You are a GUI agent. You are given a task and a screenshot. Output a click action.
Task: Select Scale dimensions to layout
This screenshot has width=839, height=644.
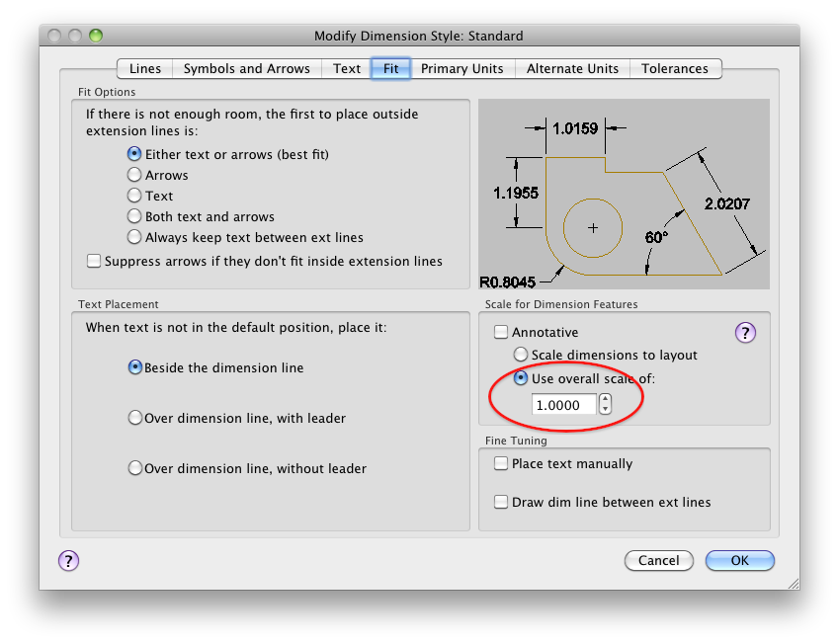[521, 354]
